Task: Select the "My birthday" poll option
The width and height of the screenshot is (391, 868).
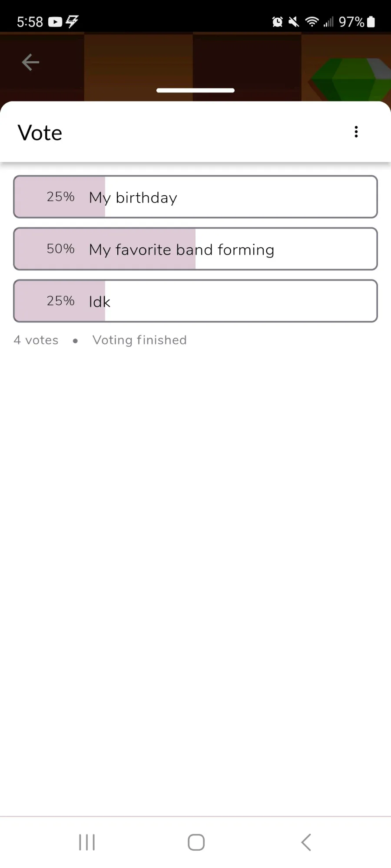Action: tap(195, 197)
